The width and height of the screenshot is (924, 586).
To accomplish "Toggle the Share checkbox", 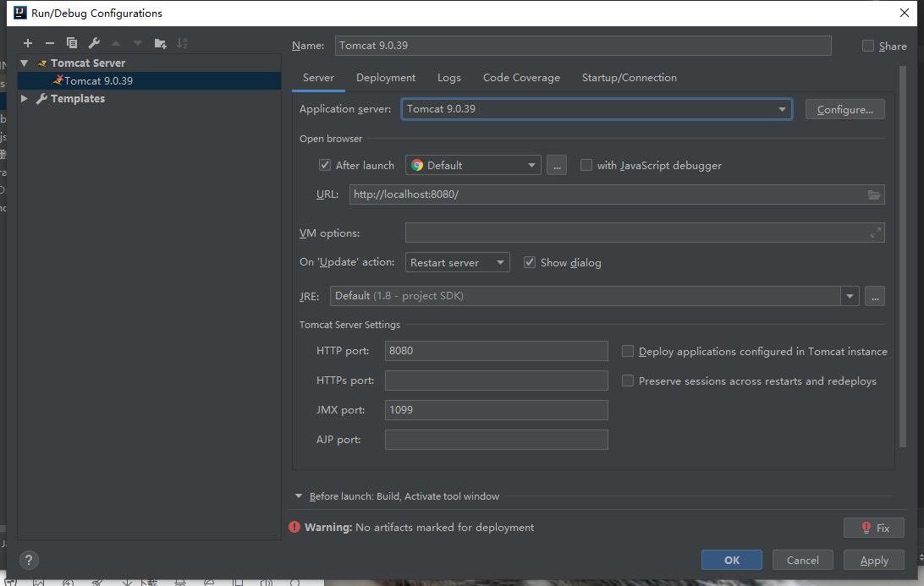I will pyautogui.click(x=867, y=46).
